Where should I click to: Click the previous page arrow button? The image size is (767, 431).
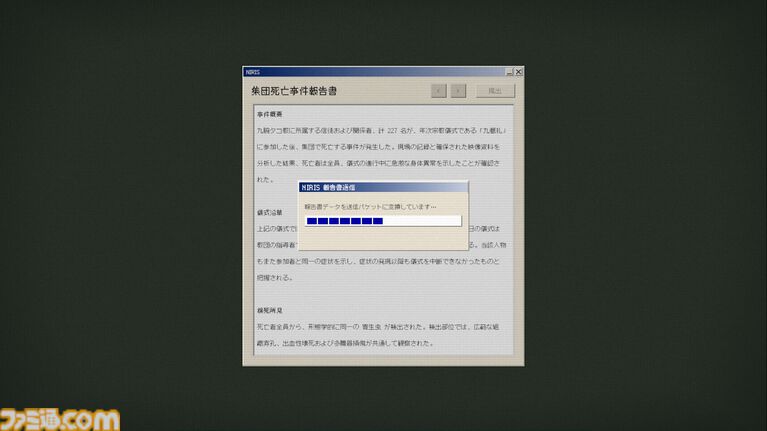point(439,91)
